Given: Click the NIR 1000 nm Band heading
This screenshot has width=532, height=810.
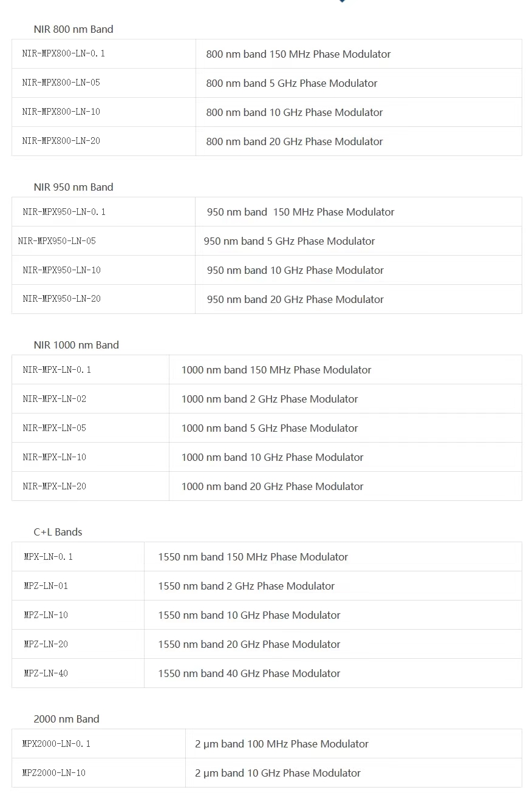Looking at the screenshot, I should 77,345.
